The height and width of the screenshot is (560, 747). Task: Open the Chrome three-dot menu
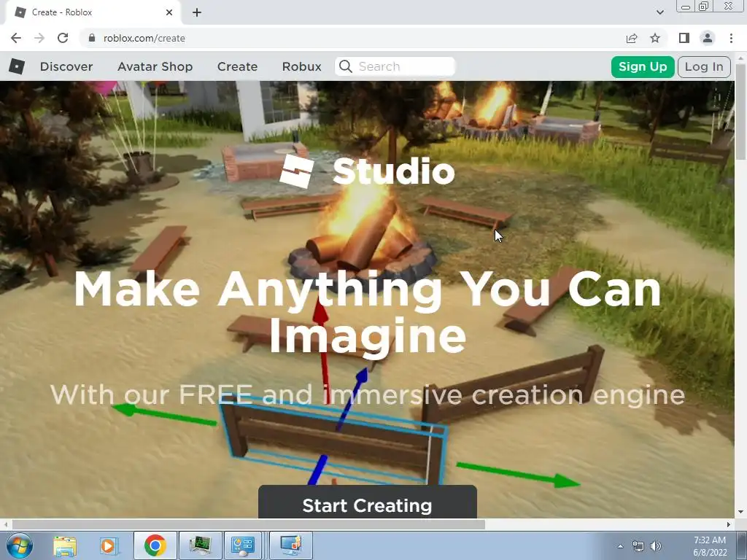pyautogui.click(x=731, y=38)
